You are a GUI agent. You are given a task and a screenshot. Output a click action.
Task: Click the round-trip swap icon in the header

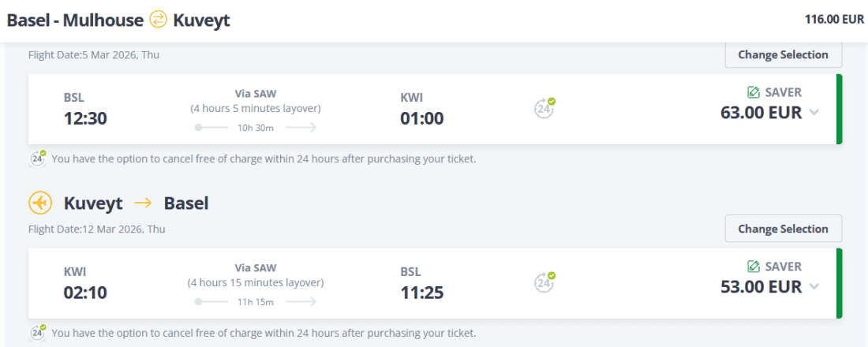(x=159, y=20)
